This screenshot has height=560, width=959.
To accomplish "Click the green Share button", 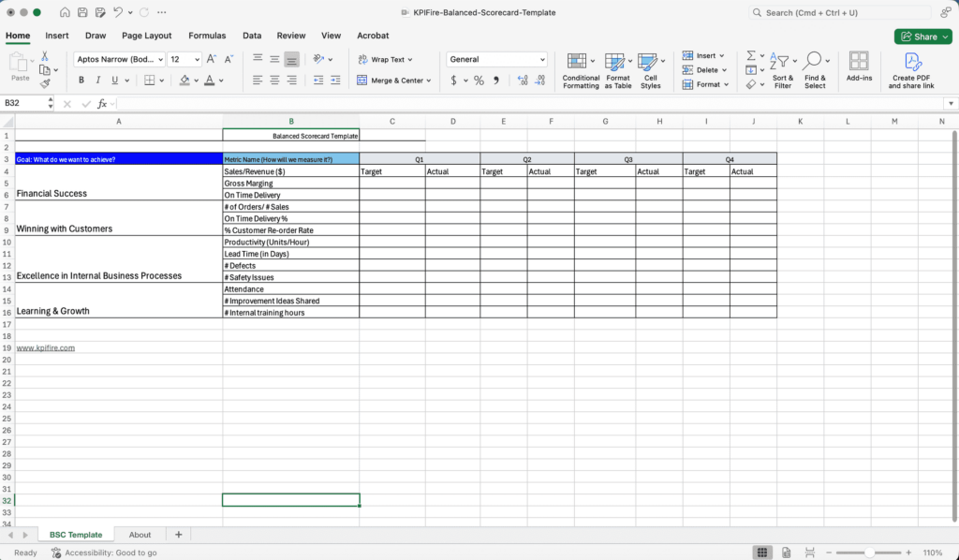I will pyautogui.click(x=922, y=36).
